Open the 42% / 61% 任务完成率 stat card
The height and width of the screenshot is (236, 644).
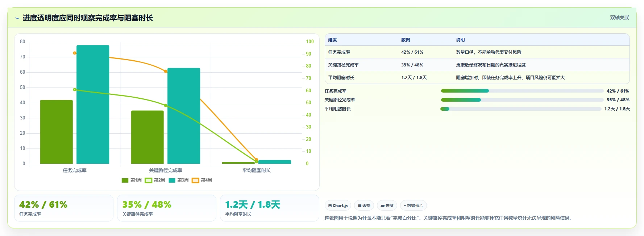64,208
